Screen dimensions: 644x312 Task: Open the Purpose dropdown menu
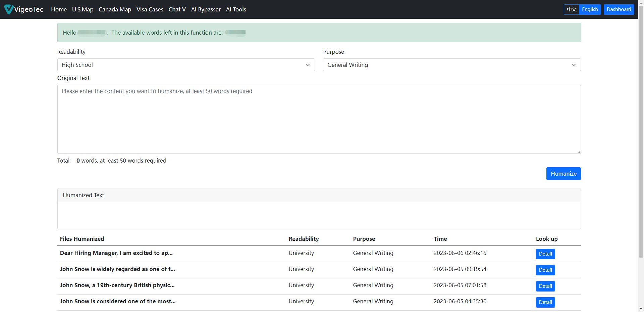click(x=451, y=65)
